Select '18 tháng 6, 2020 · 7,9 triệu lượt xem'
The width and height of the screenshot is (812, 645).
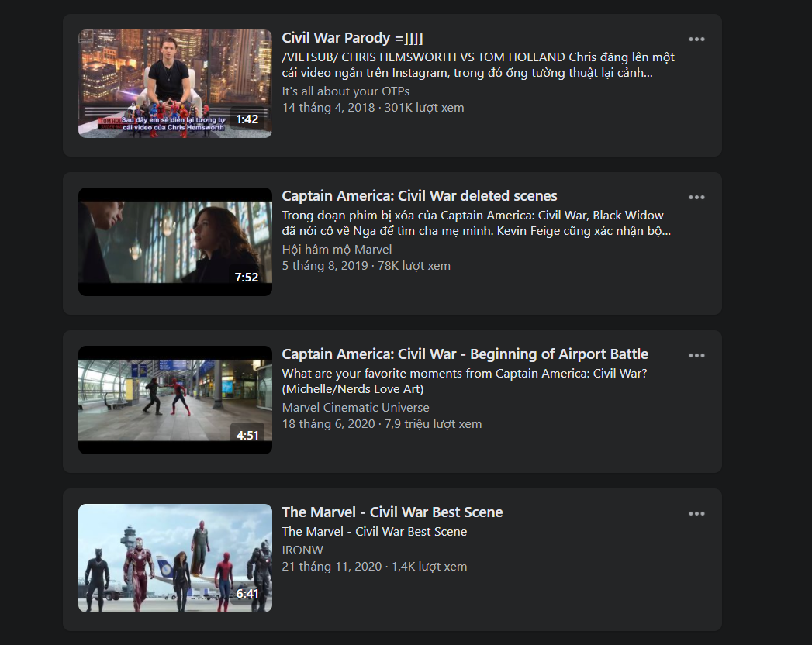[x=382, y=424]
